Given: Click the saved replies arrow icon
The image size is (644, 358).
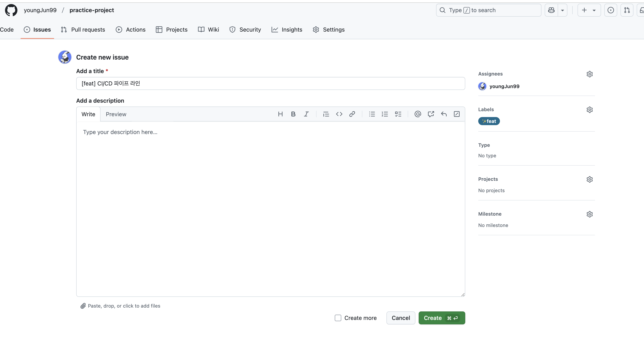Looking at the screenshot, I should pos(444,114).
